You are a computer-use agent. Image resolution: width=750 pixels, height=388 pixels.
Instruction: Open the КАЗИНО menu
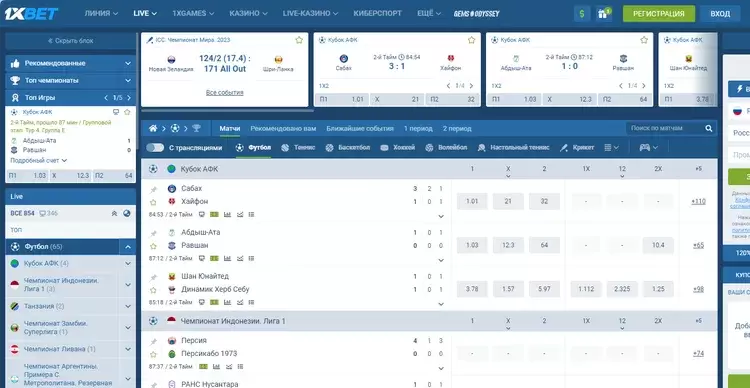[x=248, y=13]
